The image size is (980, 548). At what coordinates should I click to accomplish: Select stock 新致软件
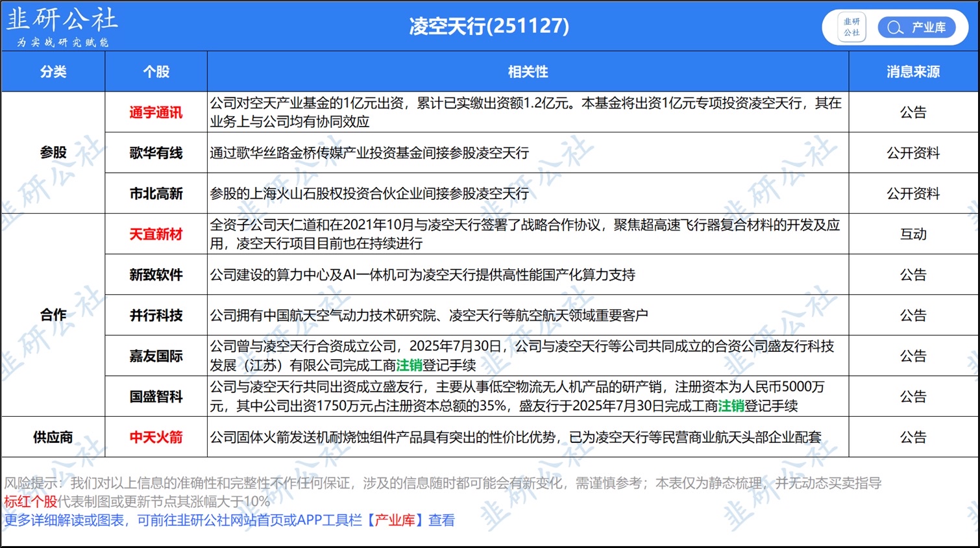click(x=156, y=275)
